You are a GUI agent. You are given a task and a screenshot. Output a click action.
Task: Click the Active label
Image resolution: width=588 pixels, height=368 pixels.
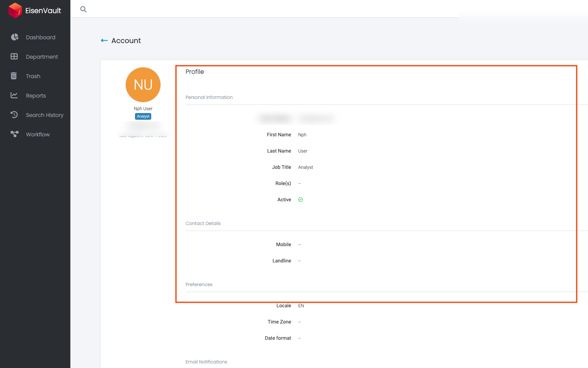(284, 200)
